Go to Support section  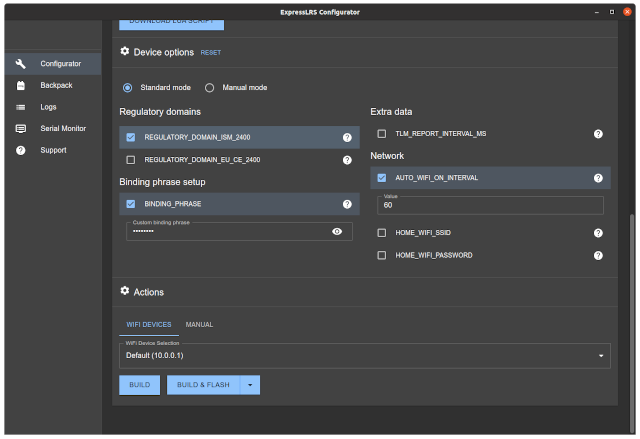click(53, 150)
